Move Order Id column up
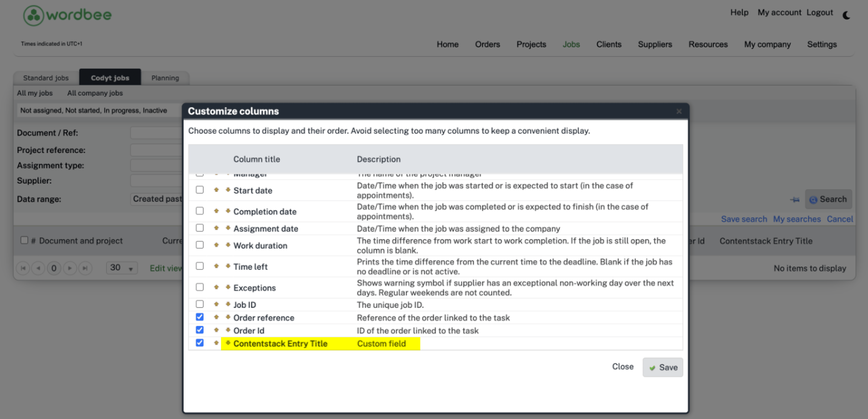 coord(216,330)
